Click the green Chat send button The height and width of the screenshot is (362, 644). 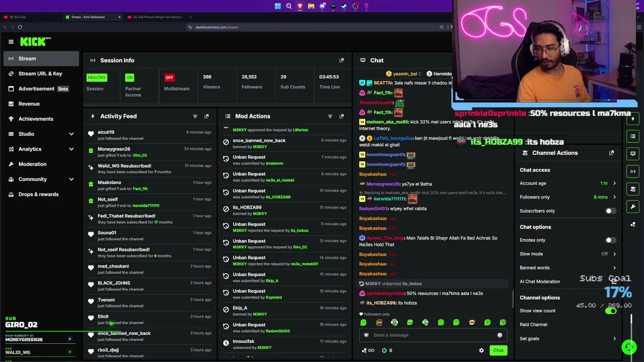coord(498,350)
